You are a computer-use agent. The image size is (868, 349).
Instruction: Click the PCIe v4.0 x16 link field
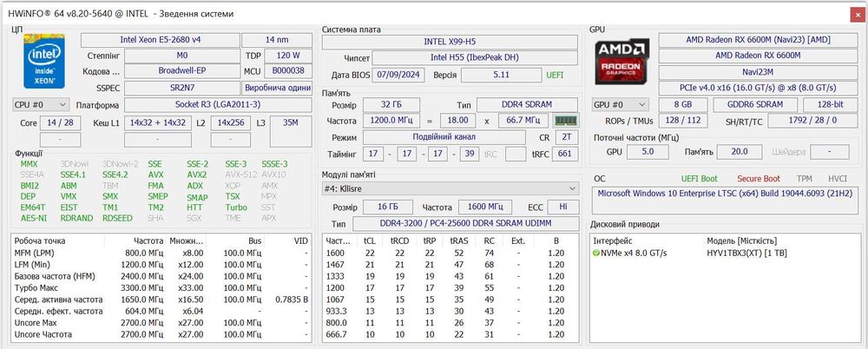click(x=758, y=88)
